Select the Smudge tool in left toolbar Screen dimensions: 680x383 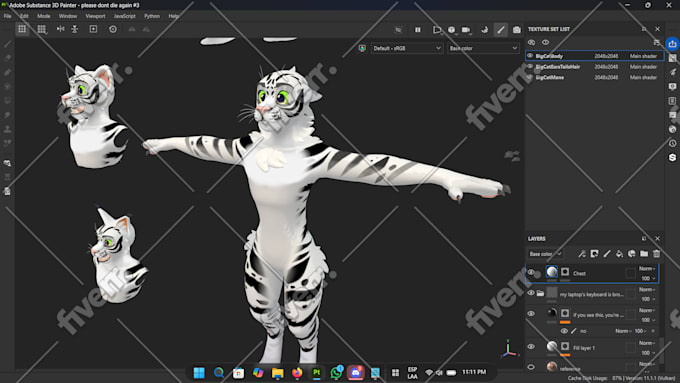7,115
